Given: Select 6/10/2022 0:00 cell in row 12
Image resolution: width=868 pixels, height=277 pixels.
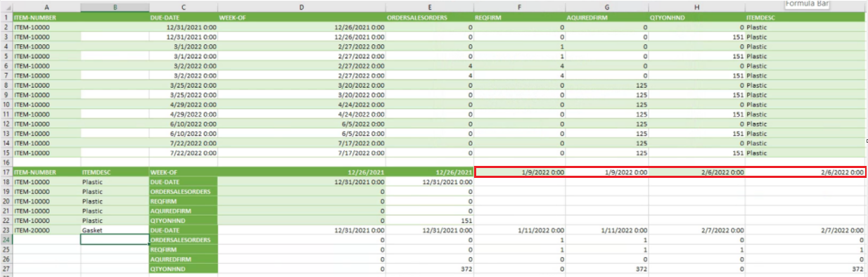Looking at the screenshot, I should (183, 123).
